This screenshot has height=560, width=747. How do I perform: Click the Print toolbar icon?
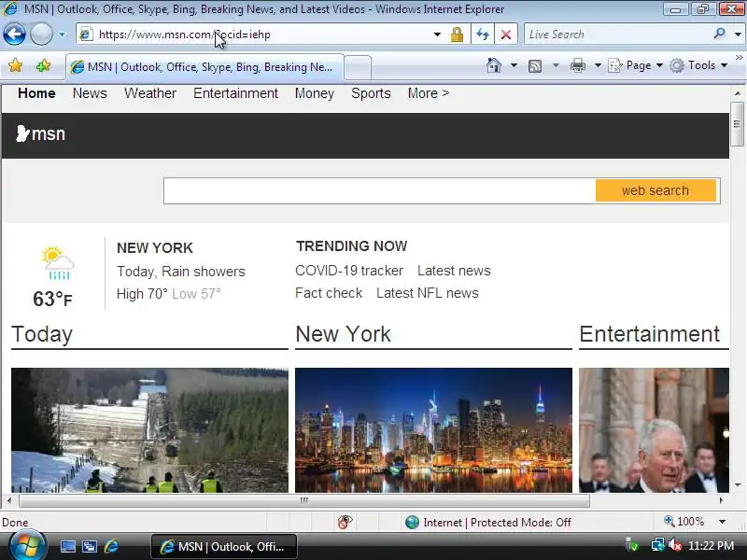pos(577,65)
